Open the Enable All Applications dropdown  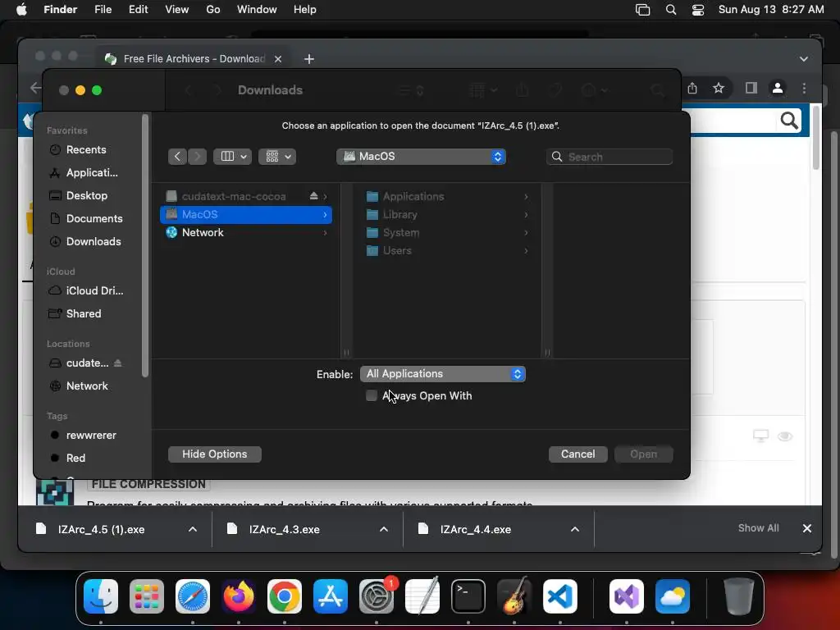tap(443, 374)
